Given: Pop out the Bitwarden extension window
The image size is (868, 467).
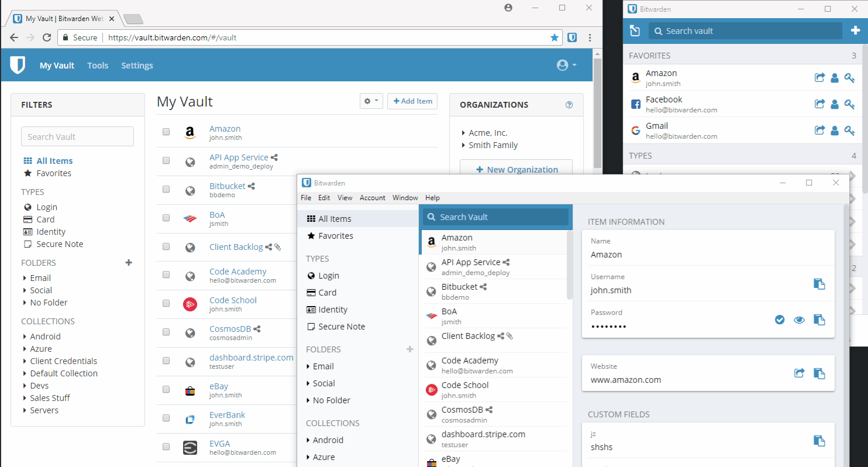Looking at the screenshot, I should pyautogui.click(x=635, y=31).
